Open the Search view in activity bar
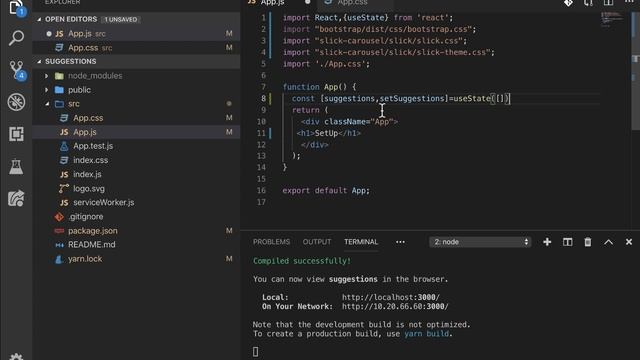The height and width of the screenshot is (360, 640). [x=16, y=38]
